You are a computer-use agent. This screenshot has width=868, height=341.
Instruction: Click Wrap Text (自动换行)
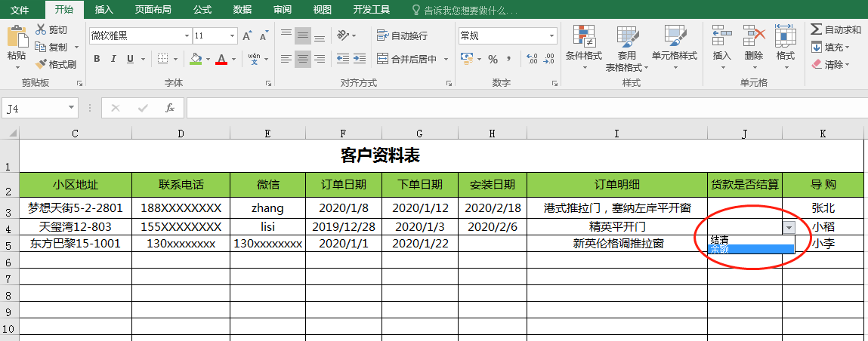click(402, 36)
